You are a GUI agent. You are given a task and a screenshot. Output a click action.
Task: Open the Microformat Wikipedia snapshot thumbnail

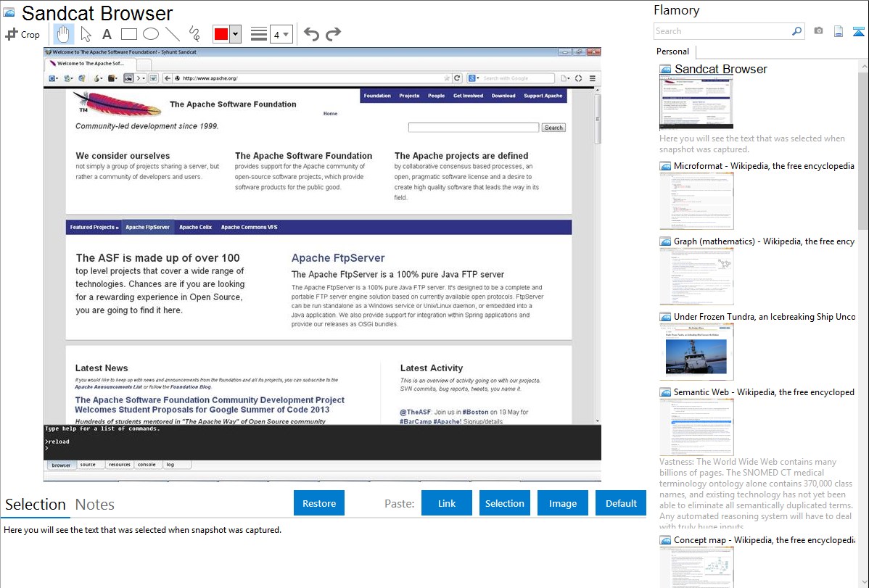(x=696, y=201)
